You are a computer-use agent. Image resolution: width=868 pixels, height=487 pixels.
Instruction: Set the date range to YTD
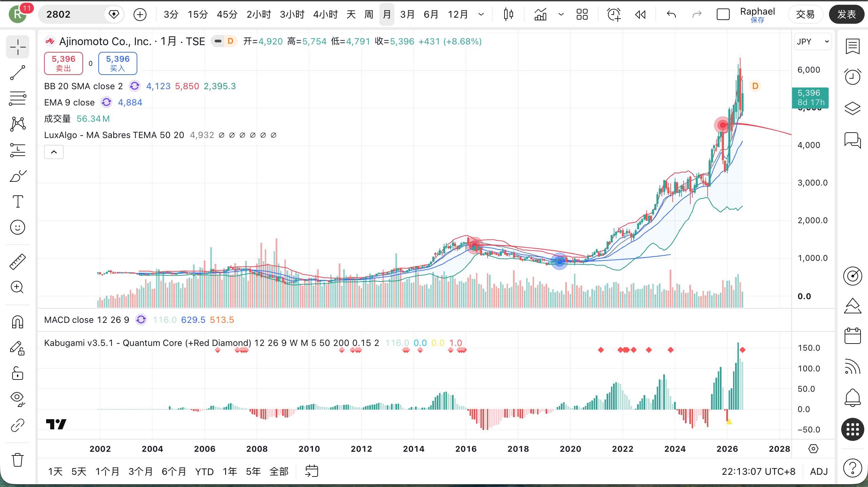click(x=204, y=471)
